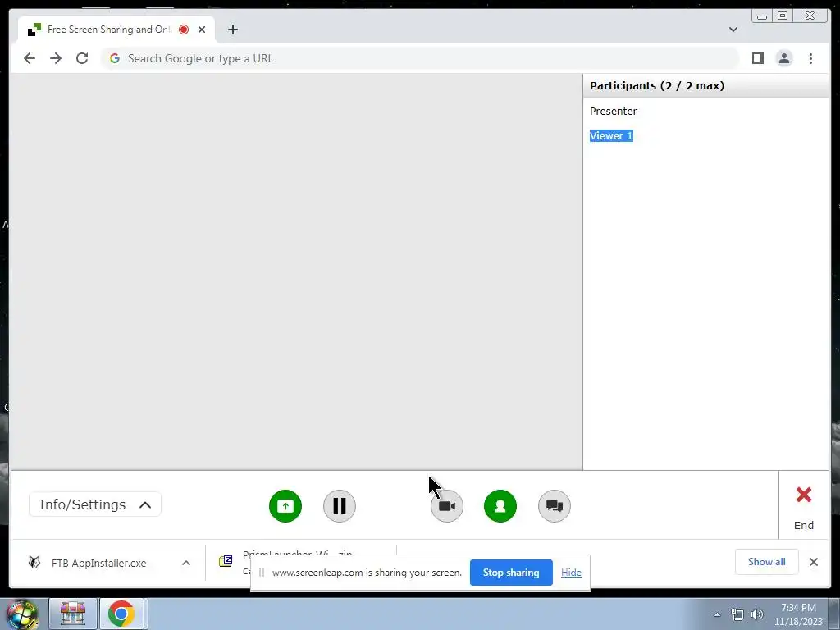Open the chat messages button
Viewport: 840px width, 630px height.
click(x=554, y=505)
